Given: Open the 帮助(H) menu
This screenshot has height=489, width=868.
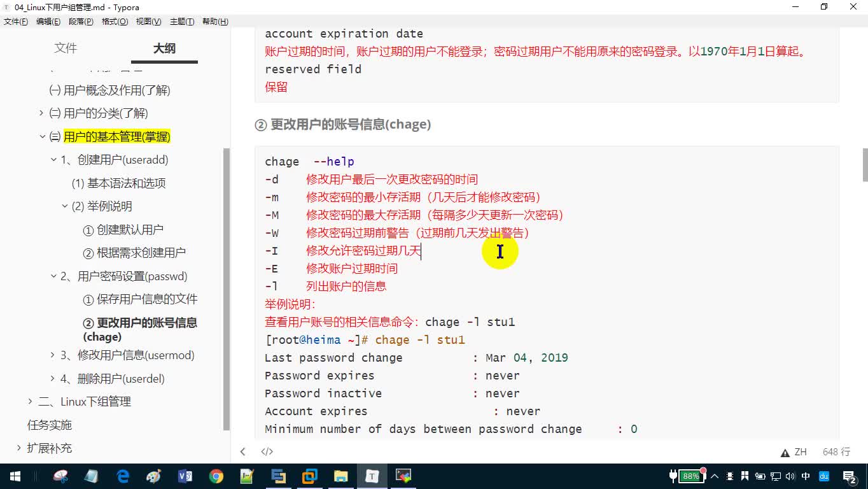Looking at the screenshot, I should click(x=215, y=22).
